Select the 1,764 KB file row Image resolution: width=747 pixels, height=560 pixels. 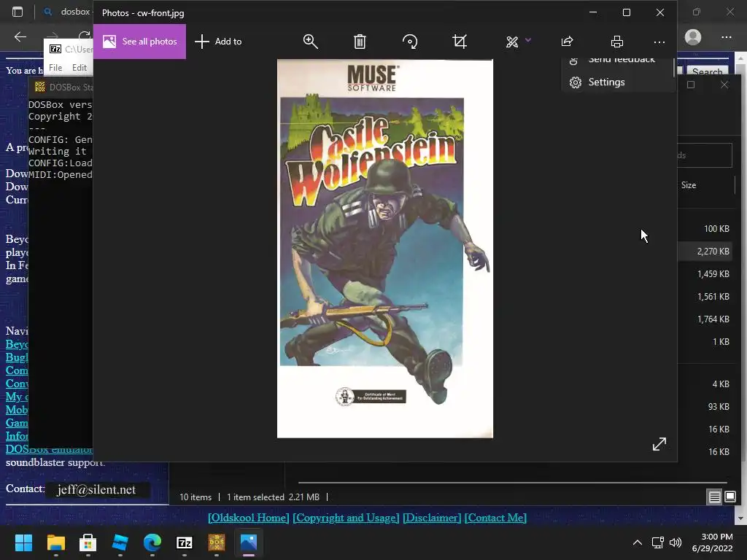(x=705, y=319)
